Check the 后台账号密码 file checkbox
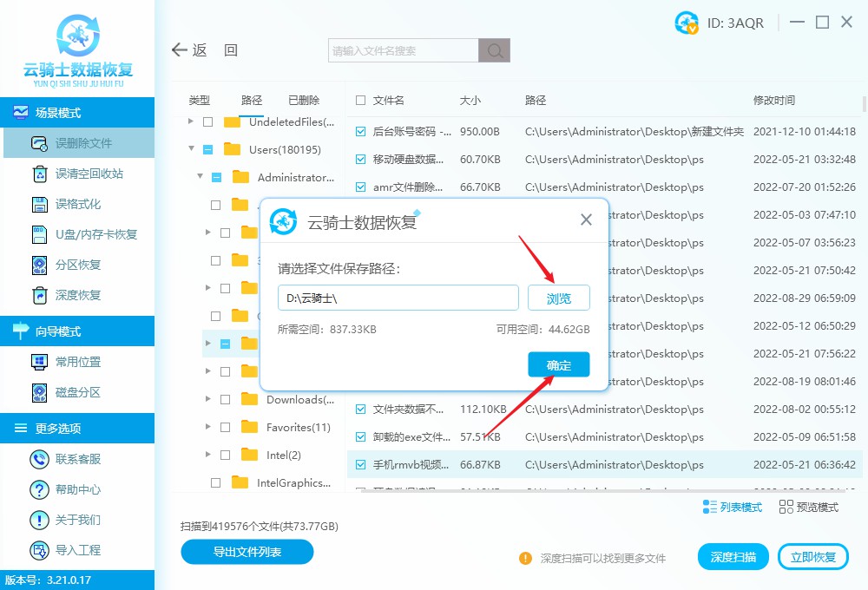Image resolution: width=868 pixels, height=590 pixels. coord(360,131)
